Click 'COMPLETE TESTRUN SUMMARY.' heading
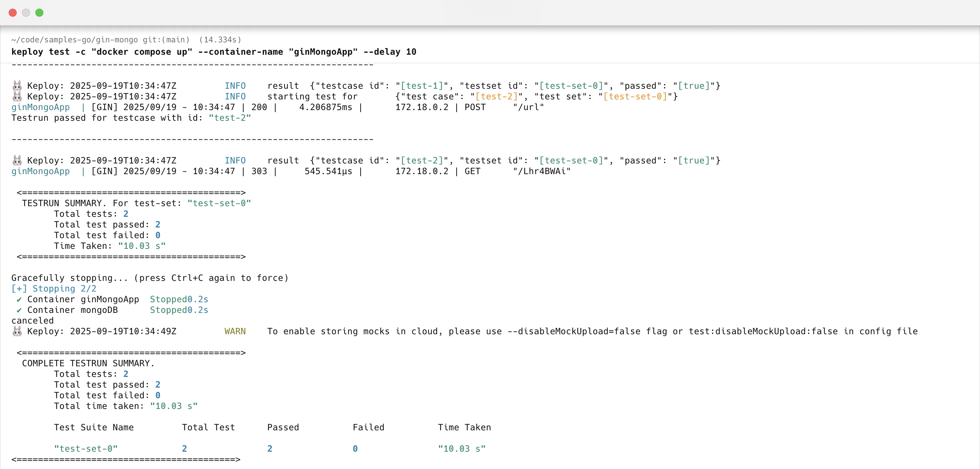This screenshot has width=980, height=469. 88,363
